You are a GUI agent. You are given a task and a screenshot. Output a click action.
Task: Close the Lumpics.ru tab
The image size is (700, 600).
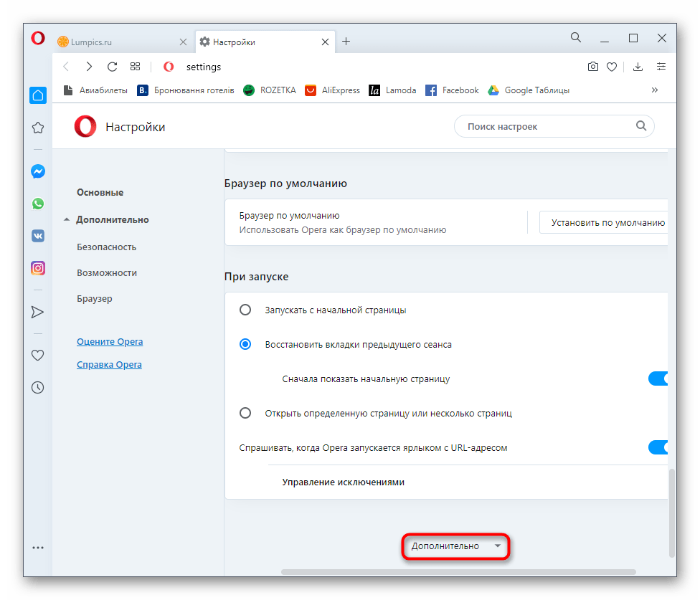click(183, 42)
